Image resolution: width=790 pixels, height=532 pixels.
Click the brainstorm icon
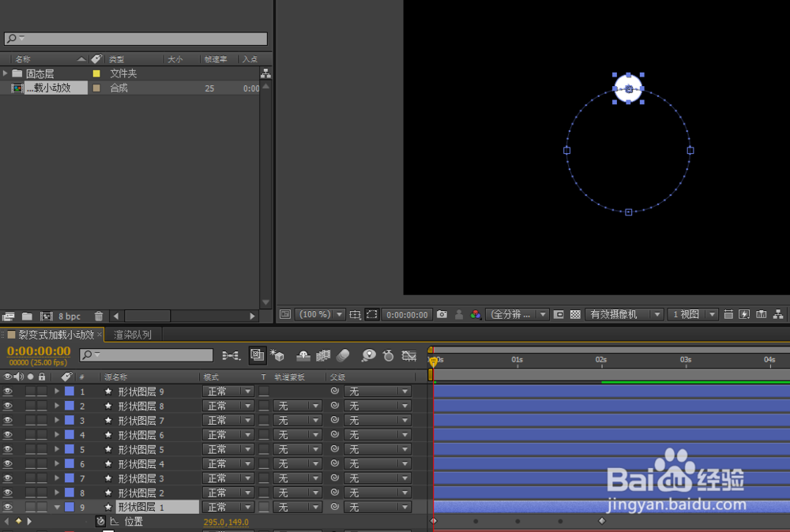(x=368, y=356)
